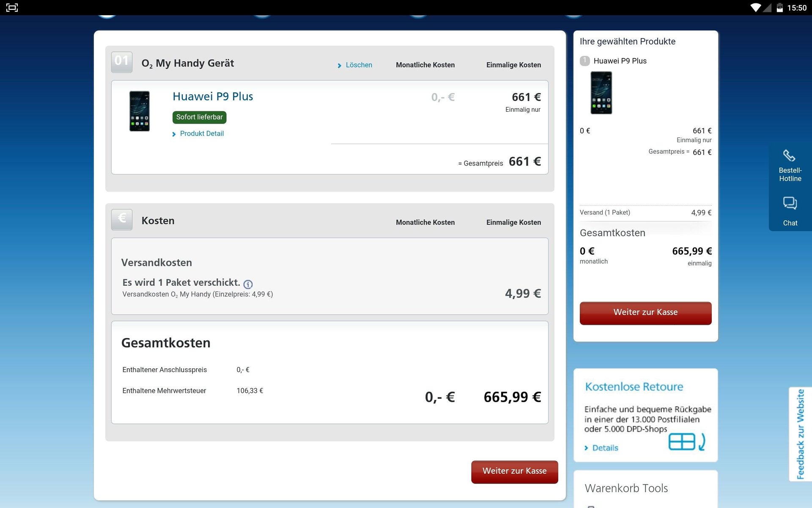Open the Huawei P9 Plus product title link
The image size is (812, 508).
213,97
